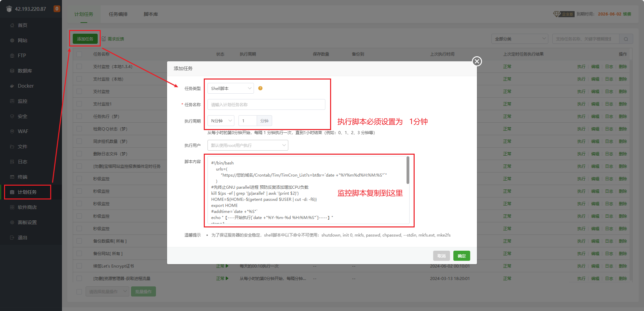The height and width of the screenshot is (311, 644).
Task: Switch to the 任务编排 tab
Action: (118, 14)
